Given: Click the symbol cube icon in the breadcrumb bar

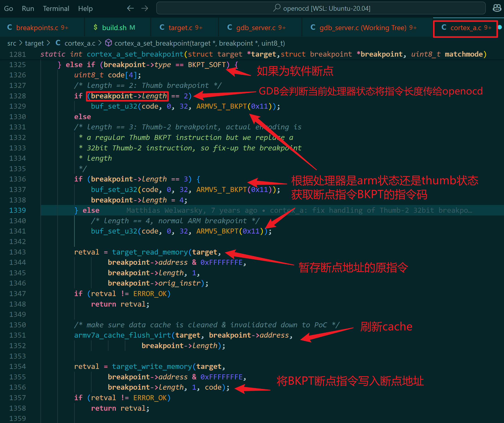Looking at the screenshot, I should click(x=108, y=43).
